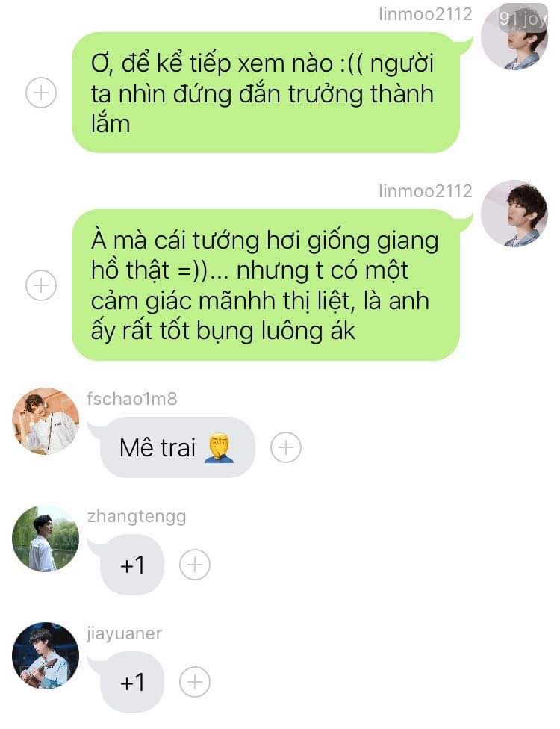Viewport: 560px width, 729px height.
Task: Select zhangtengg's '+1' message bubble
Action: coord(132,565)
